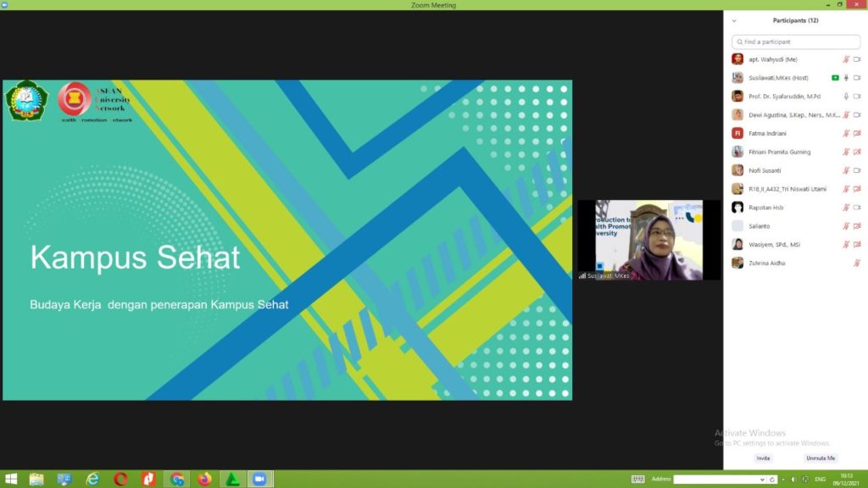The width and height of the screenshot is (868, 488).
Task: Open Internet Explorer from the taskbar
Action: point(92,480)
